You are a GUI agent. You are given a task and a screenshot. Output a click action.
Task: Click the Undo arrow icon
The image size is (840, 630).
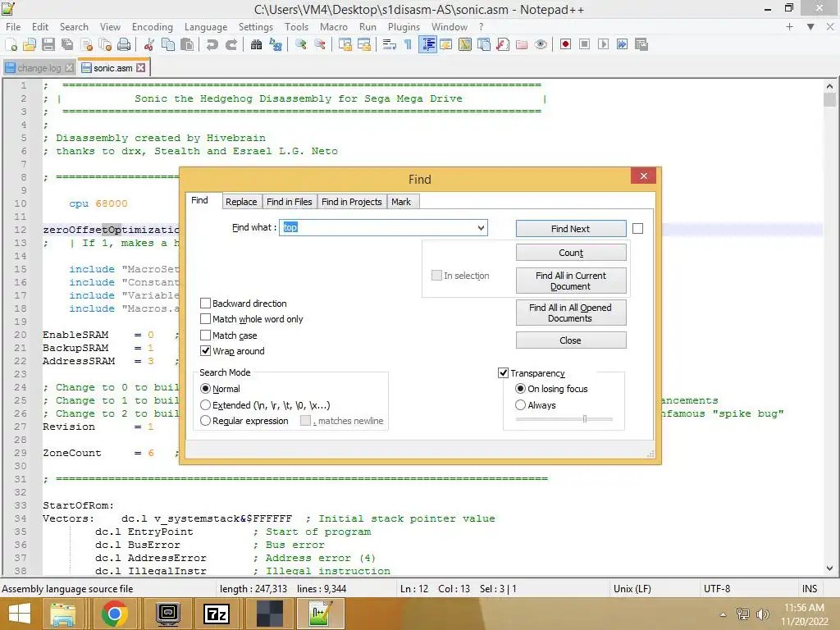coord(212,44)
